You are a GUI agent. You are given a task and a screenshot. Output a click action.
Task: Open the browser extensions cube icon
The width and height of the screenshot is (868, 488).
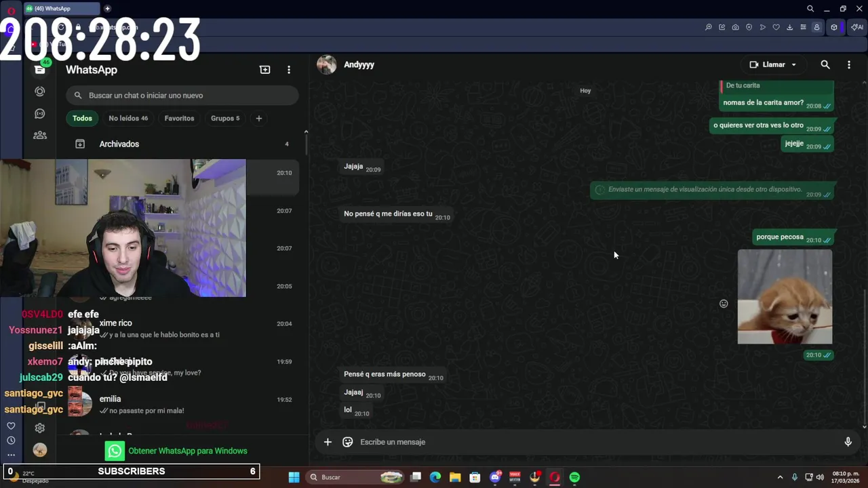pyautogui.click(x=834, y=27)
